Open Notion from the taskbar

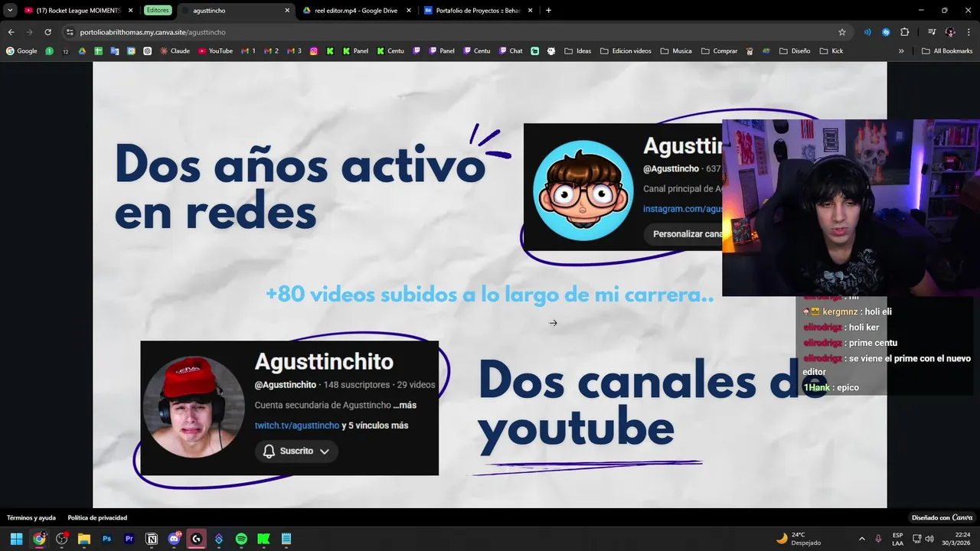[152, 539]
